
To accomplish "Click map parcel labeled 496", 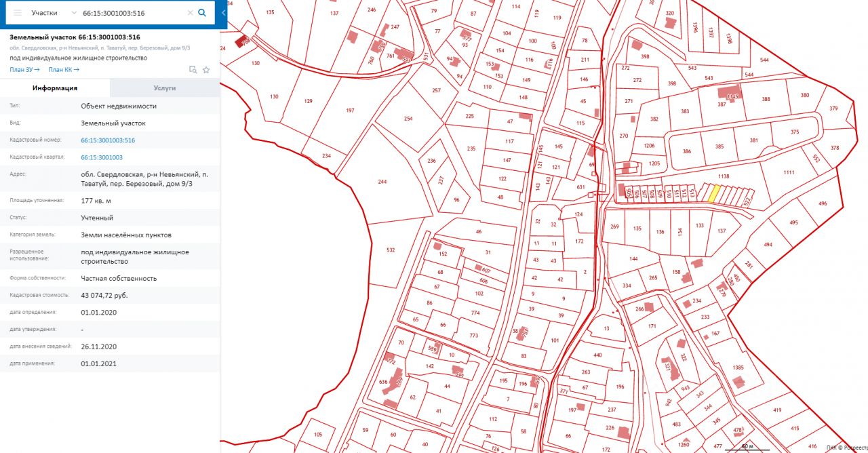I will pyautogui.click(x=823, y=203).
